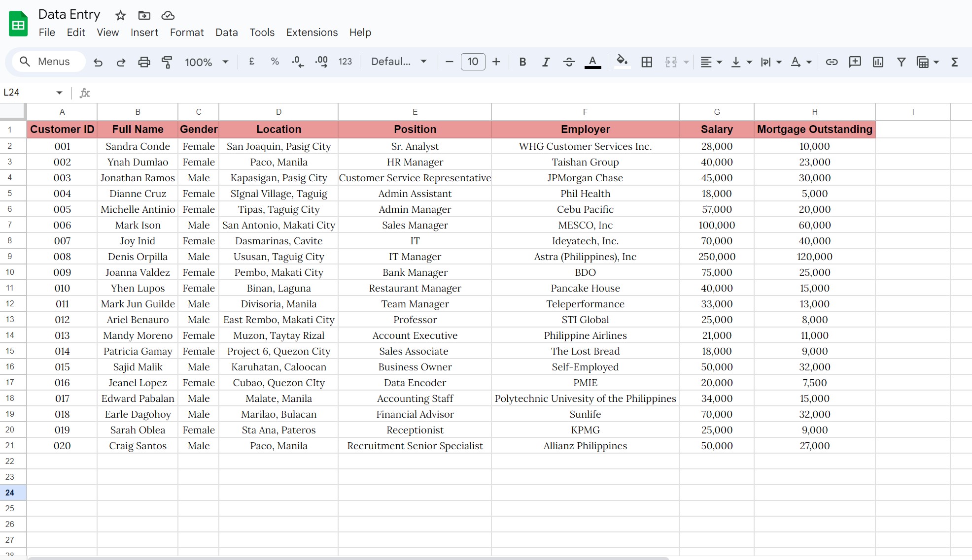This screenshot has height=560, width=972.
Task: Click the insert chart icon
Action: tap(878, 62)
